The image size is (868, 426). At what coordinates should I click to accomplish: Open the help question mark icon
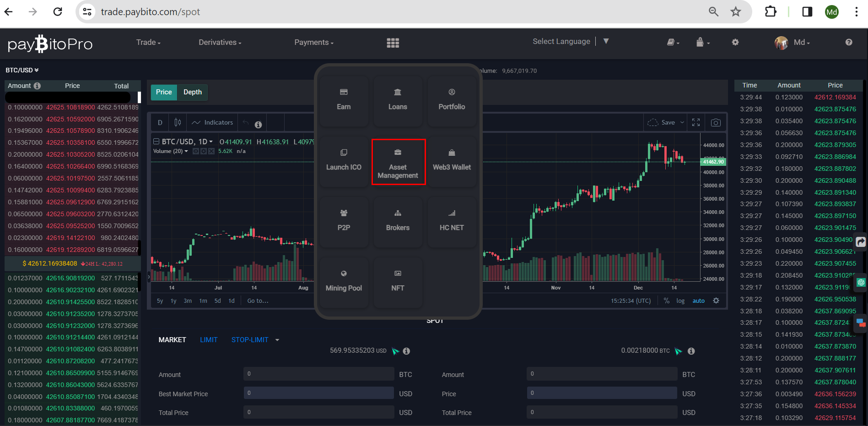pyautogui.click(x=849, y=42)
